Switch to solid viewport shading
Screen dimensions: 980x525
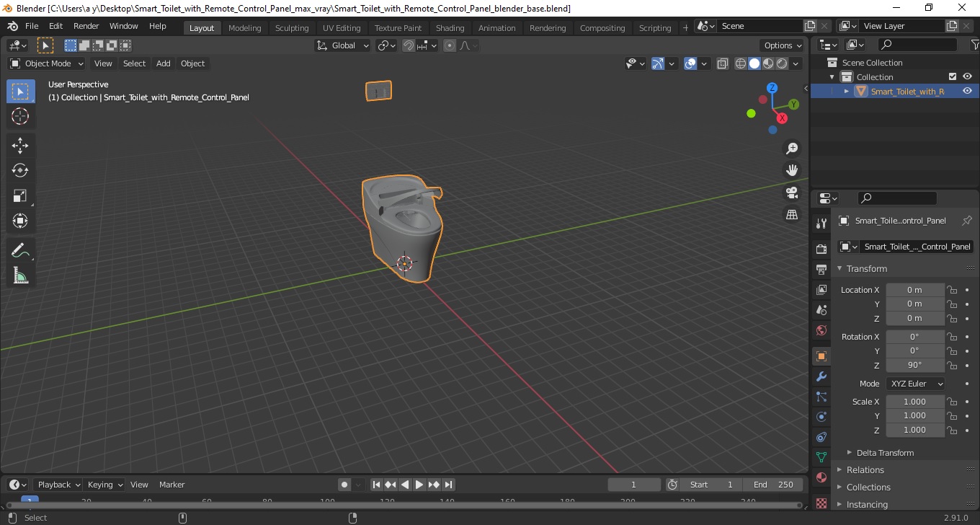[754, 63]
